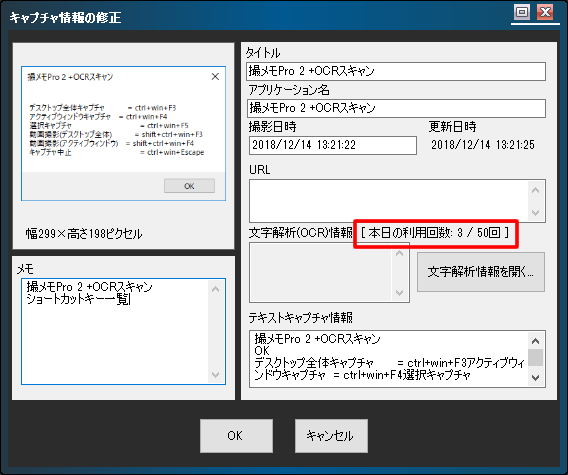Image resolution: width=568 pixels, height=475 pixels.
Task: Click the キャンセル button
Action: point(331,436)
